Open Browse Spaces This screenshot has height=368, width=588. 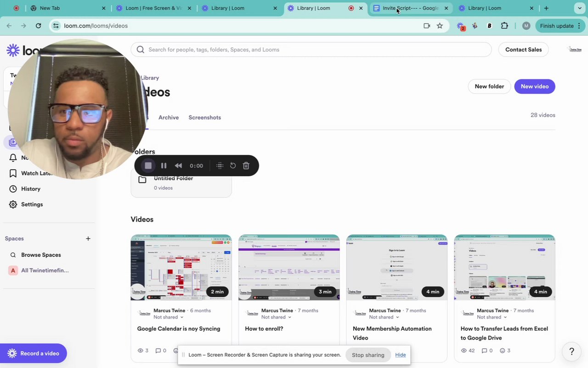pyautogui.click(x=41, y=255)
